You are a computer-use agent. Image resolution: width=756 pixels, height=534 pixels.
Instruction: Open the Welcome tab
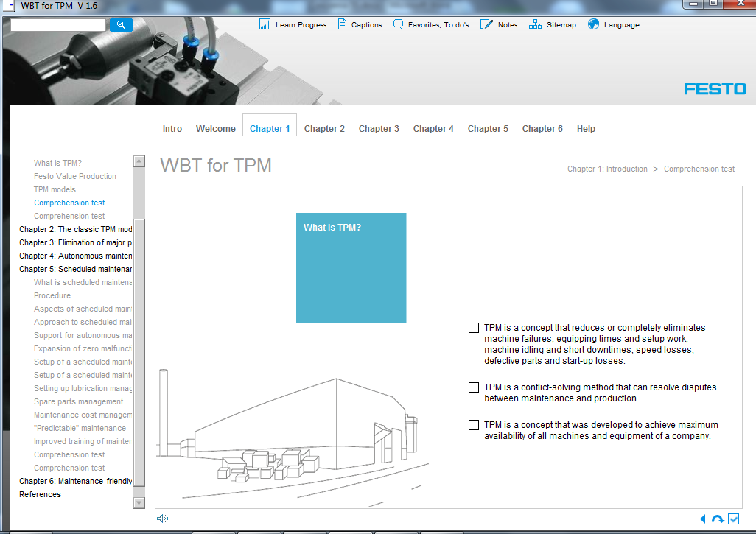[x=215, y=129]
